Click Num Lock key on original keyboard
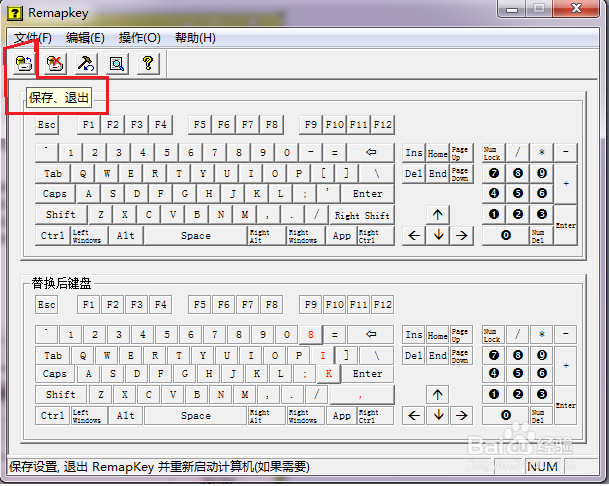The width and height of the screenshot is (609, 486). [x=494, y=152]
